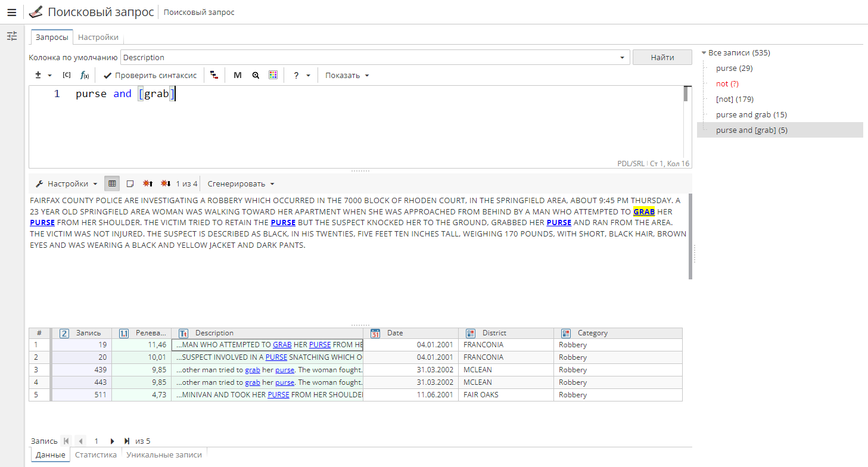Click the date 11.06.2001 cell

click(411, 394)
